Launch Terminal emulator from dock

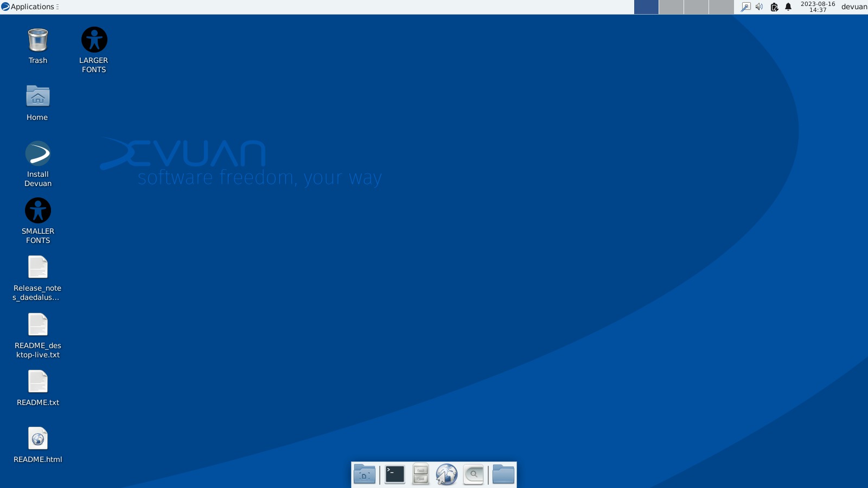395,474
